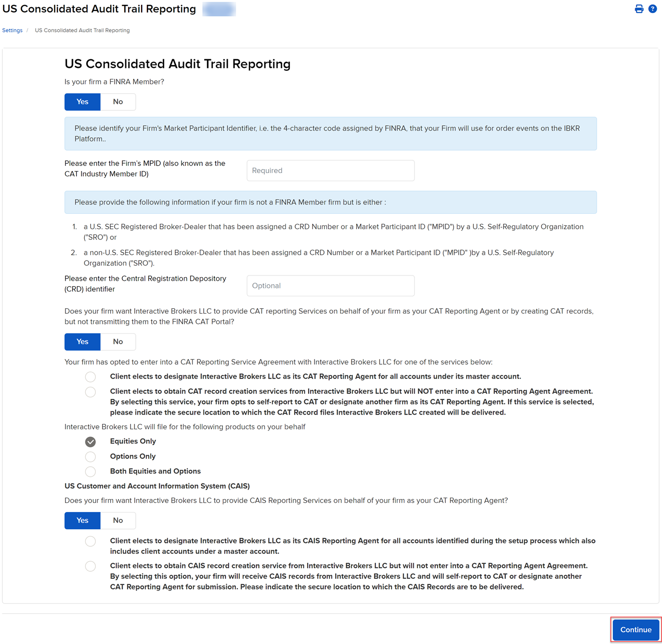662x644 pixels.
Task: Select CAIS record creation self-report option
Action: pyautogui.click(x=90, y=566)
